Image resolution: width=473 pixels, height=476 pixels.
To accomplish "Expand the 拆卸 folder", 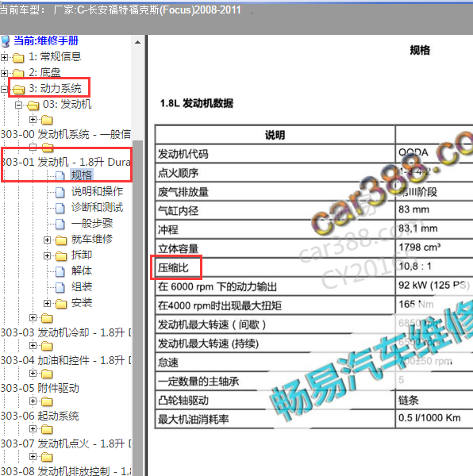I will click(47, 256).
